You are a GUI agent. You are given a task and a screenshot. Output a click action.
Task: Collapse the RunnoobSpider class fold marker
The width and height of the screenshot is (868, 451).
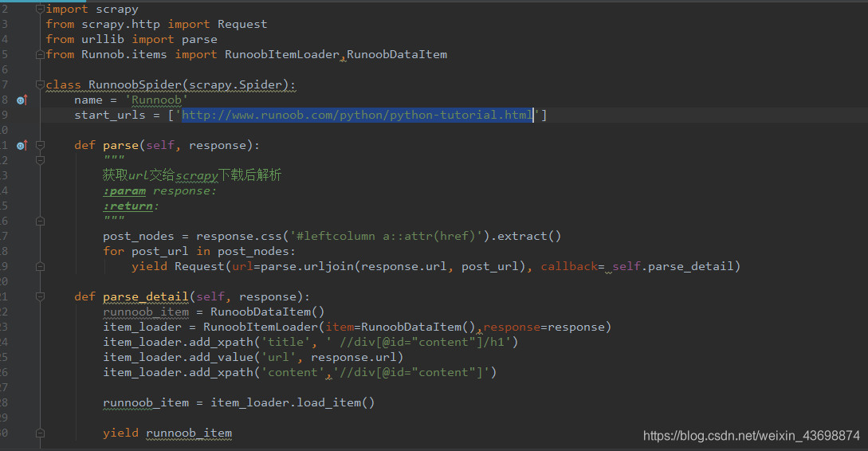coord(40,84)
